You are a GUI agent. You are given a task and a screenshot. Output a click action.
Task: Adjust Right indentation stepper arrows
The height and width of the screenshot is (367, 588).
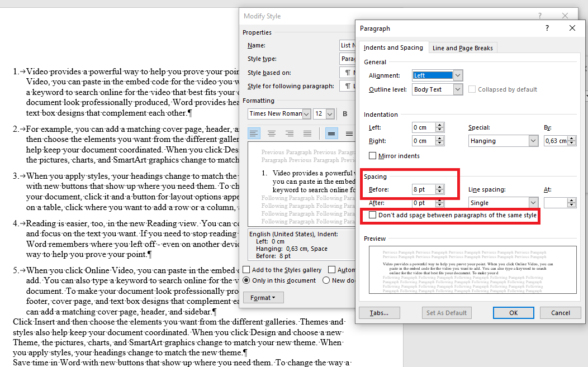pos(440,141)
